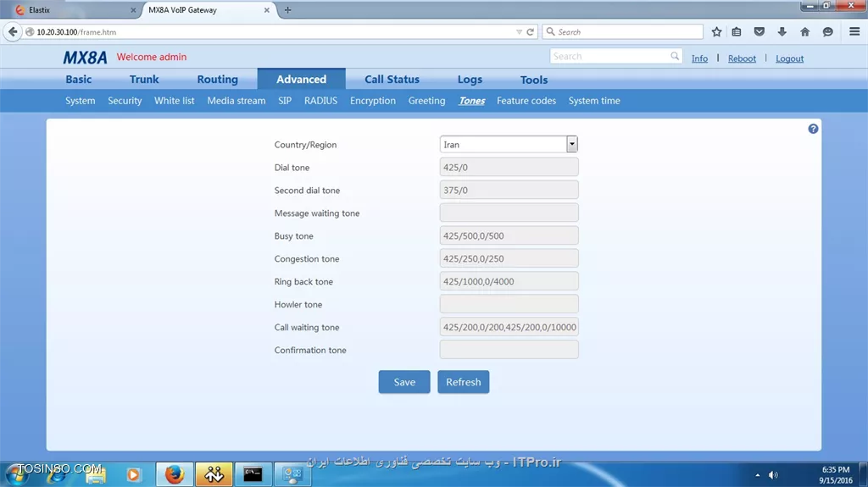
Task: Go to System time submenu
Action: [x=594, y=101]
